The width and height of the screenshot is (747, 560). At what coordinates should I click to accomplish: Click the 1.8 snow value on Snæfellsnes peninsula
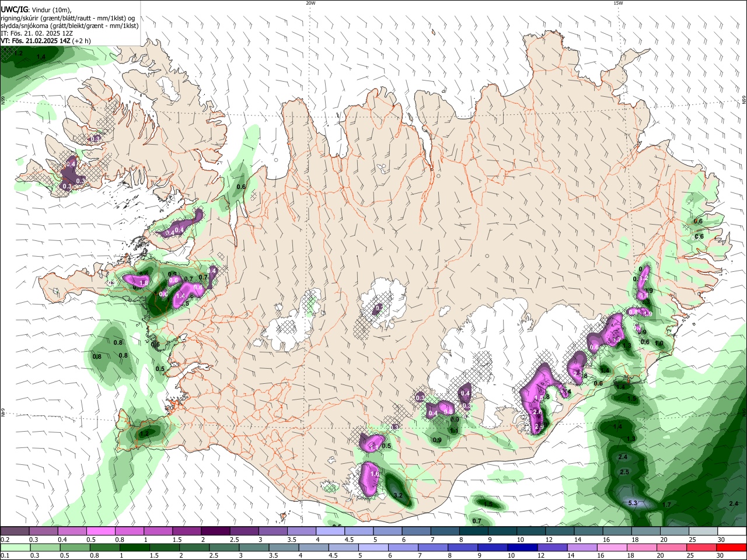pyautogui.click(x=144, y=282)
